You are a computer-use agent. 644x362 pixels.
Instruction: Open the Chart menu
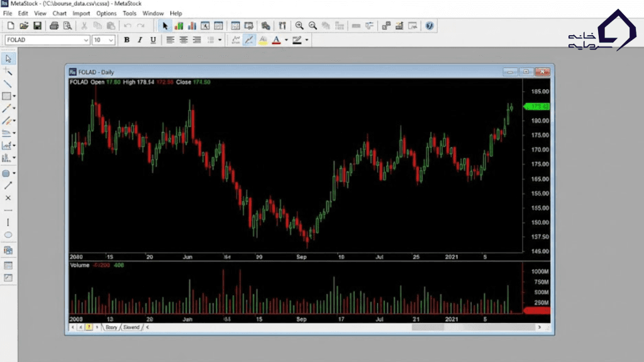point(60,13)
